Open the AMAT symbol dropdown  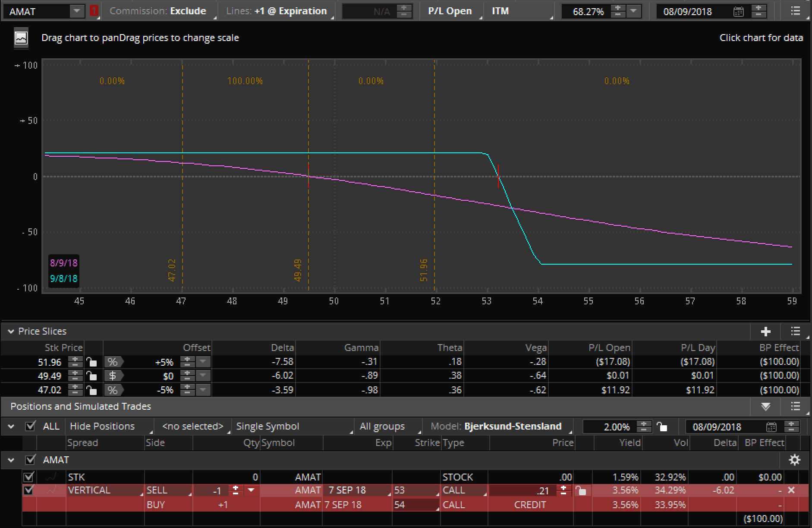(76, 11)
